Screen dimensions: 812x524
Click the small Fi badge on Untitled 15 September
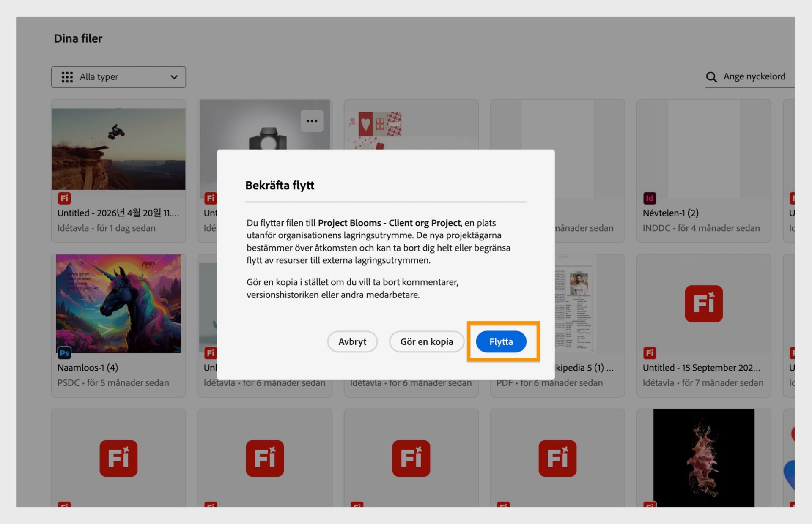tap(650, 352)
